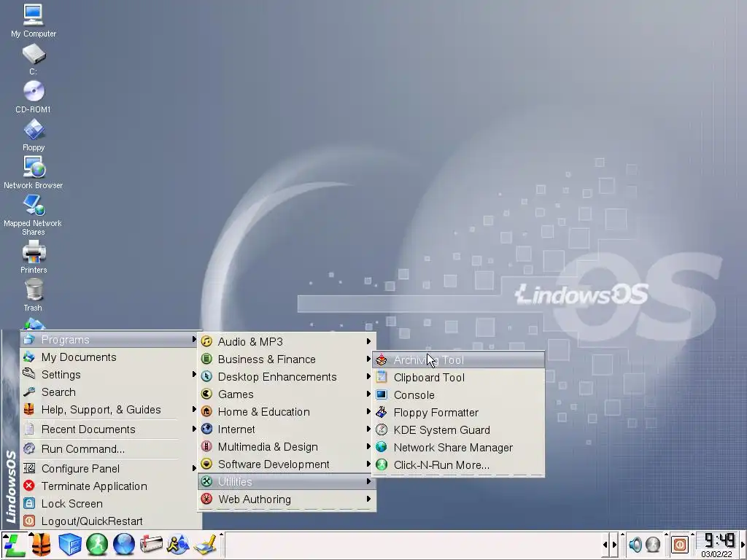Launch Console from Utilities submenu
Viewport: 747px width, 560px height.
[x=458, y=395]
